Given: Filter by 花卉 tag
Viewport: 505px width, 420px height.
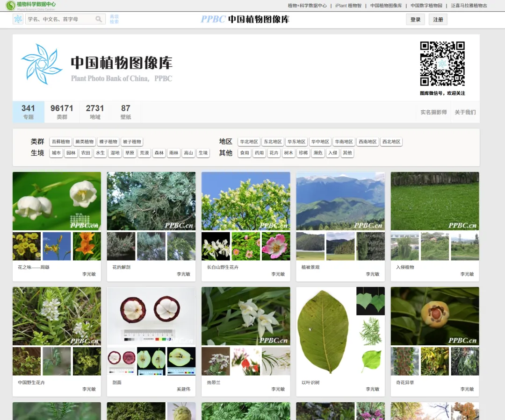Looking at the screenshot, I should 274,153.
